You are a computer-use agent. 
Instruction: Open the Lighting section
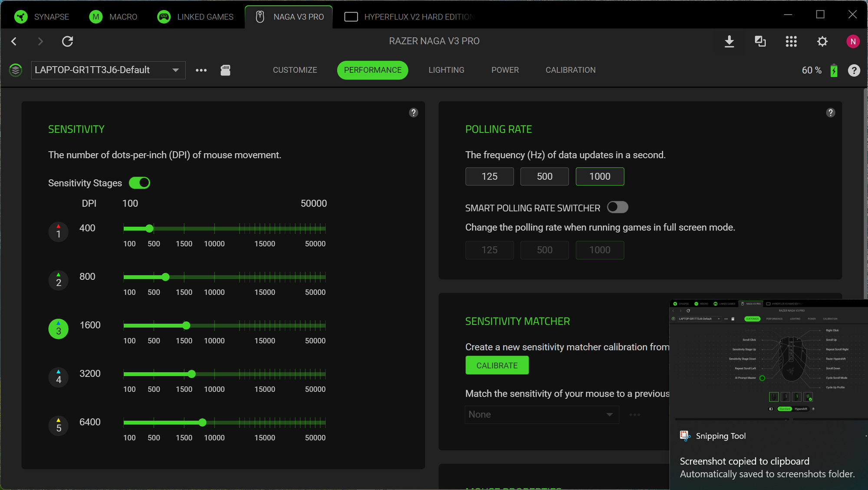(x=446, y=70)
